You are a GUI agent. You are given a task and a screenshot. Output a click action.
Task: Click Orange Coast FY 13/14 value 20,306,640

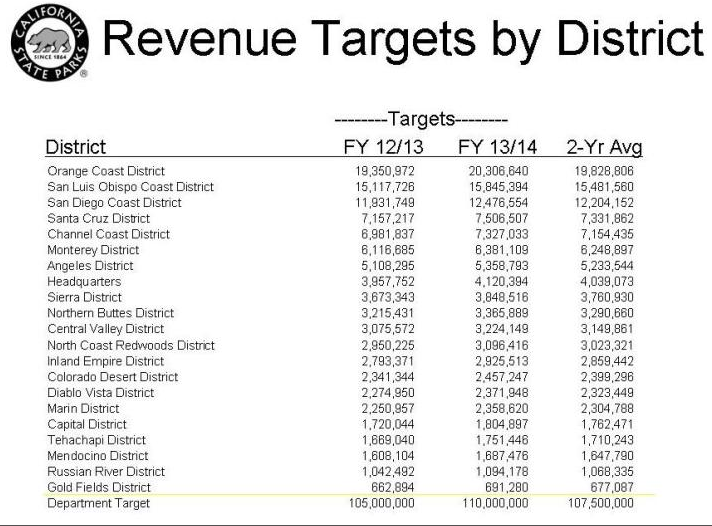pos(499,171)
